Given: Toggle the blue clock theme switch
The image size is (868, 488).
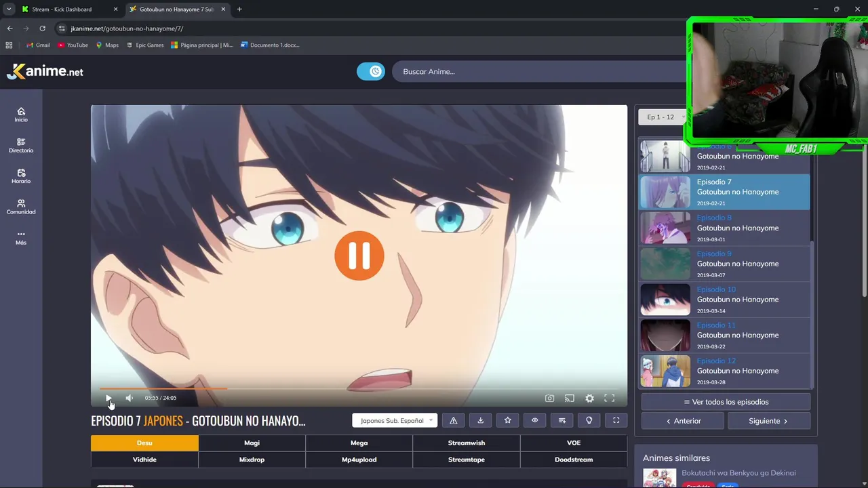Looking at the screenshot, I should pos(371,71).
